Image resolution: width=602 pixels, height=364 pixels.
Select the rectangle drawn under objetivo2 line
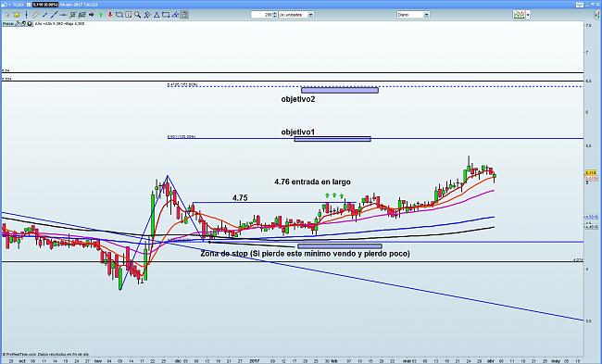tap(340, 91)
